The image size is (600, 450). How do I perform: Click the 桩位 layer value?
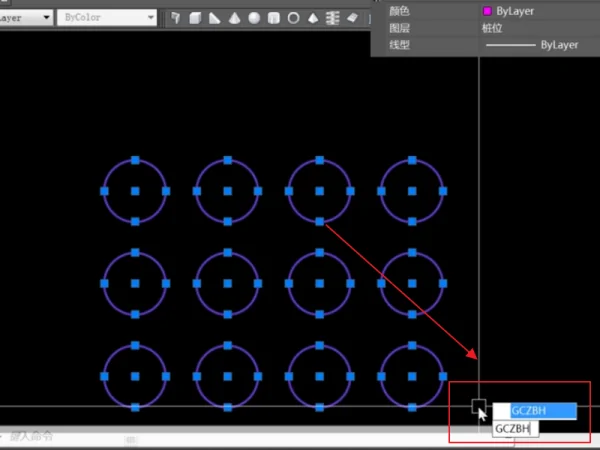click(x=492, y=28)
